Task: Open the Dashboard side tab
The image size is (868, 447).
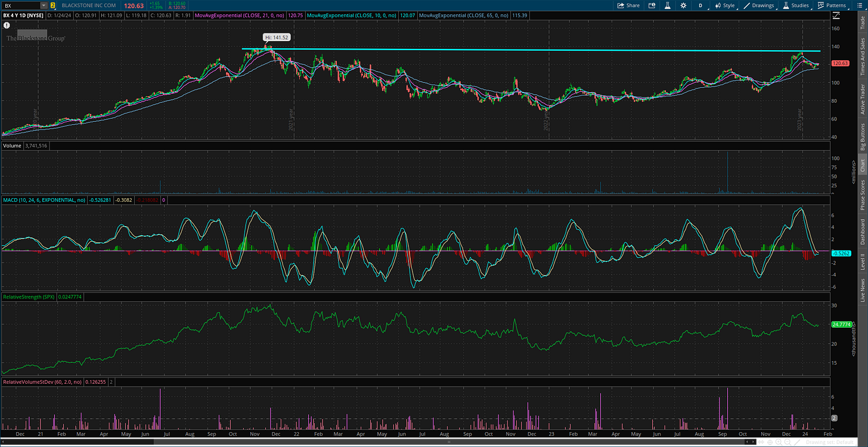Action: 862,232
